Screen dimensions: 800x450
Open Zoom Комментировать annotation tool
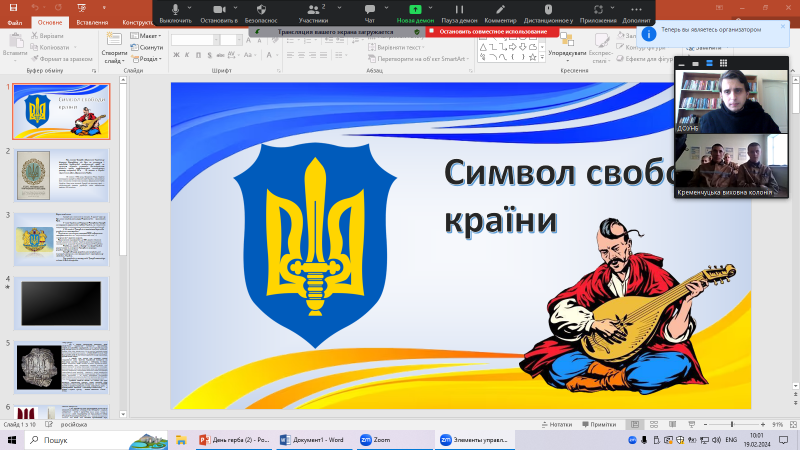point(501,13)
